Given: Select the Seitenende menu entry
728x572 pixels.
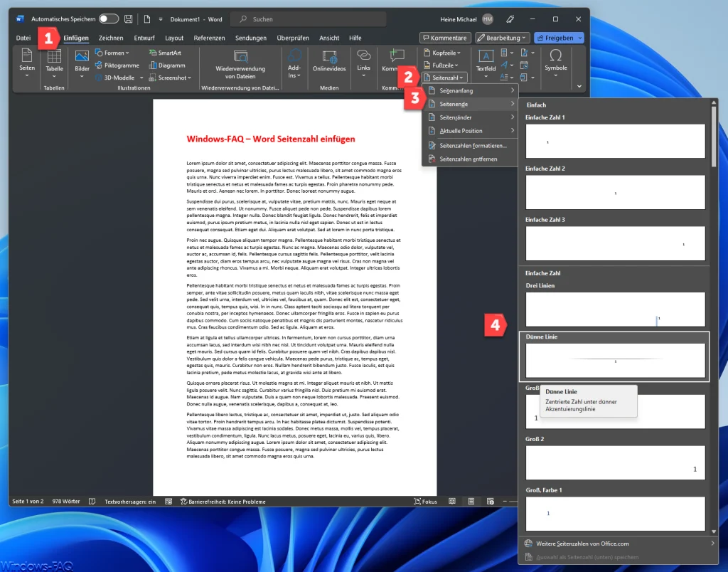Looking at the screenshot, I should (471, 104).
